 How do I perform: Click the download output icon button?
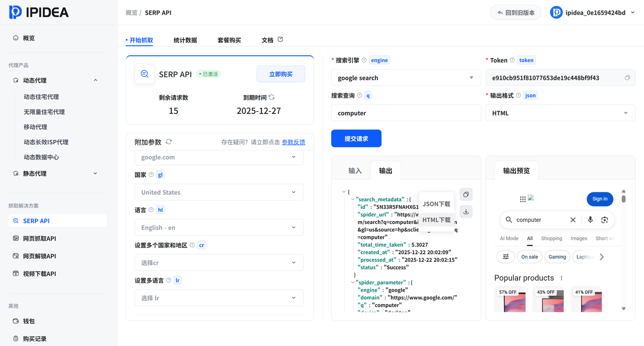(466, 212)
